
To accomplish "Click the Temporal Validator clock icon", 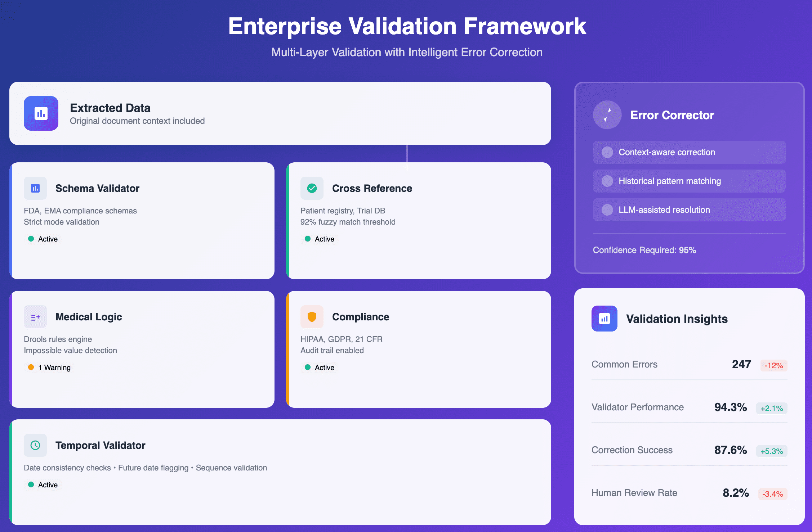I will point(35,445).
